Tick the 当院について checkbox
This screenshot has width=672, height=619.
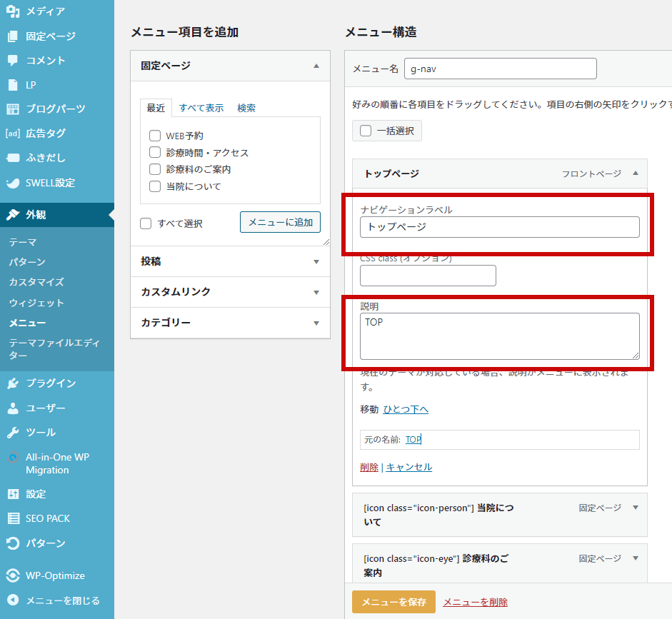[x=154, y=186]
